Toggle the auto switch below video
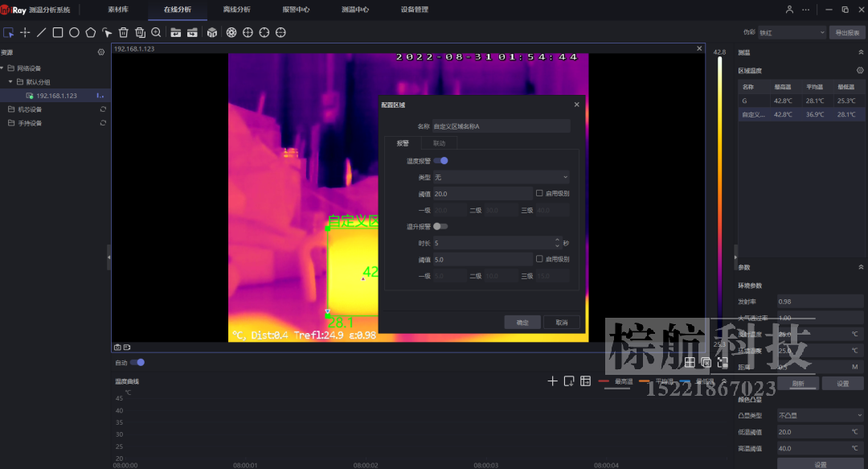Viewport: 868px width, 469px height. [x=137, y=362]
